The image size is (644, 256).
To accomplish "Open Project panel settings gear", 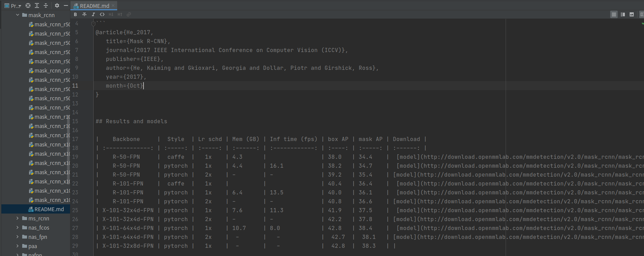I will 57,5.
